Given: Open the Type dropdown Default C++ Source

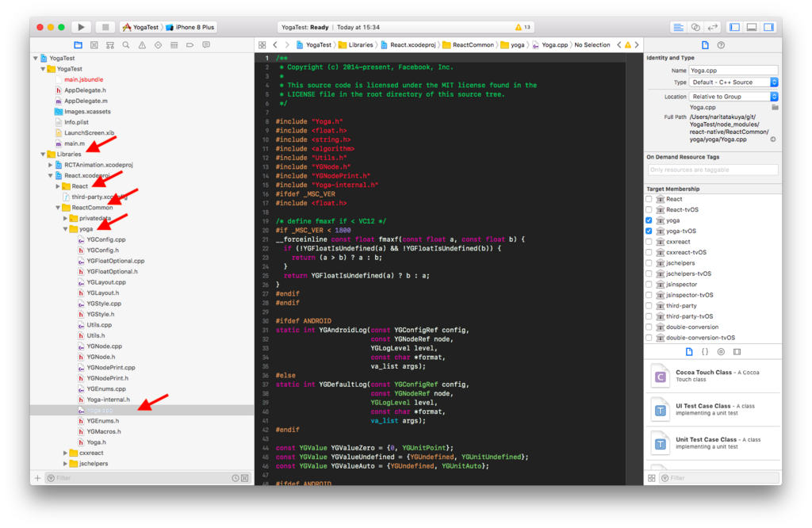Looking at the screenshot, I should point(733,82).
